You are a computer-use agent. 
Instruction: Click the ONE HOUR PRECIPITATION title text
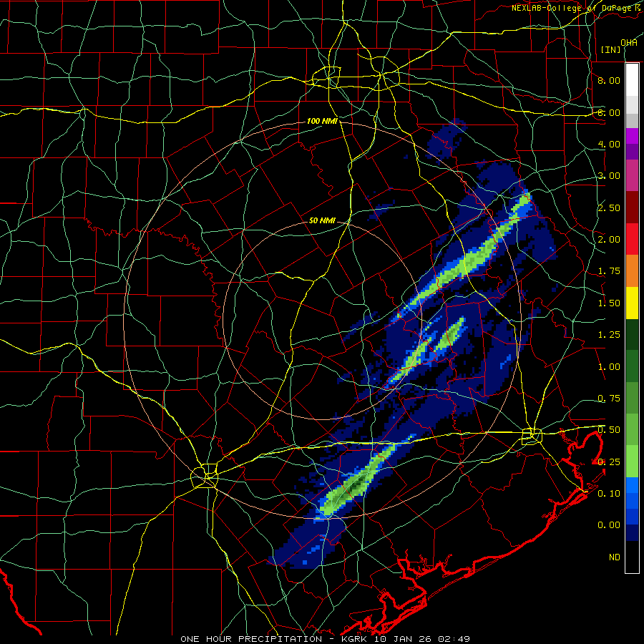pyautogui.click(x=251, y=639)
